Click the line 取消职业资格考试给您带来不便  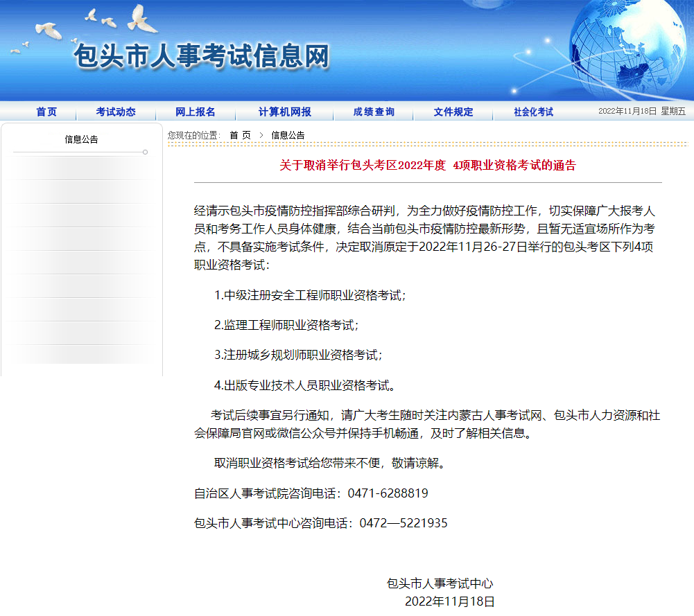(x=331, y=463)
